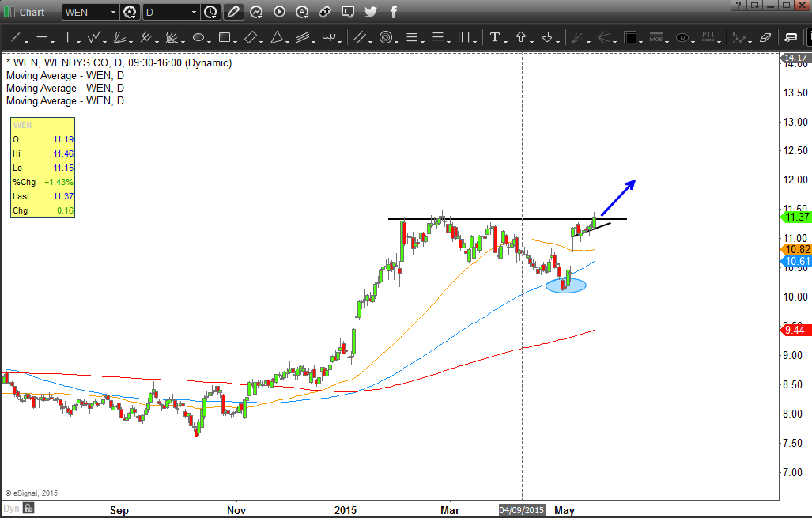Select the down arrow marker tool
Screen dimensions: 812x518
click(x=547, y=37)
